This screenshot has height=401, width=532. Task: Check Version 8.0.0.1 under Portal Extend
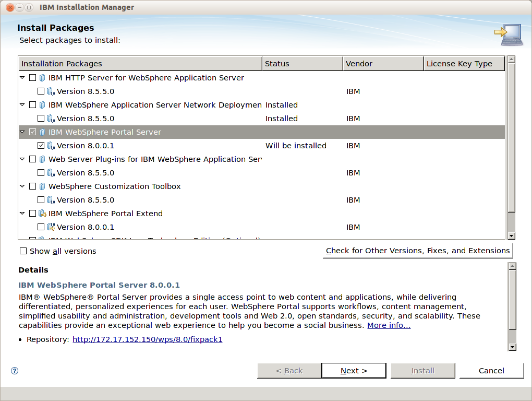[41, 227]
